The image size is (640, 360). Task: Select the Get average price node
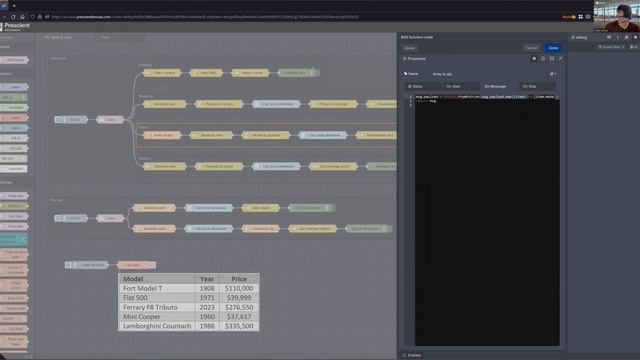pos(333,166)
